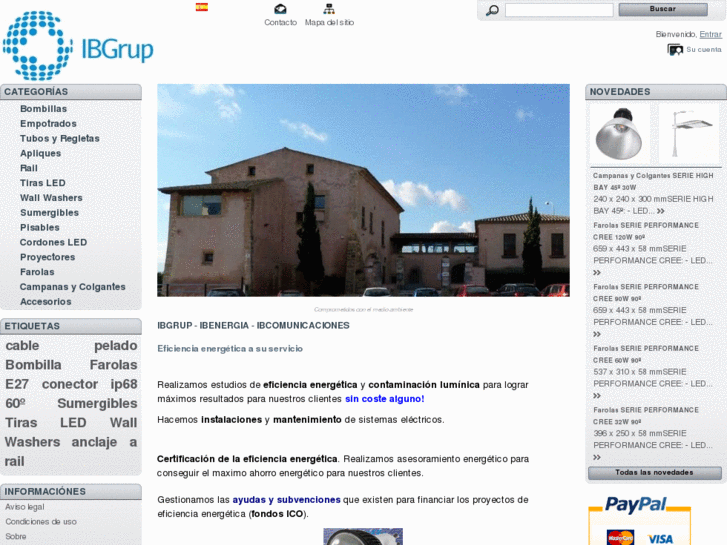Click the 'ayudas y subvenciones' link
727x545 pixels.
pos(287,500)
